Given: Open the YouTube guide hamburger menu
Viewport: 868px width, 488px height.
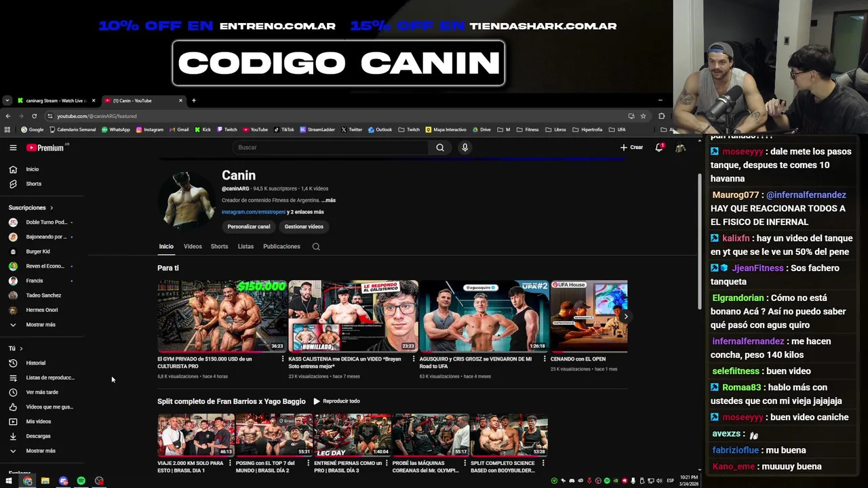Looking at the screenshot, I should point(13,147).
